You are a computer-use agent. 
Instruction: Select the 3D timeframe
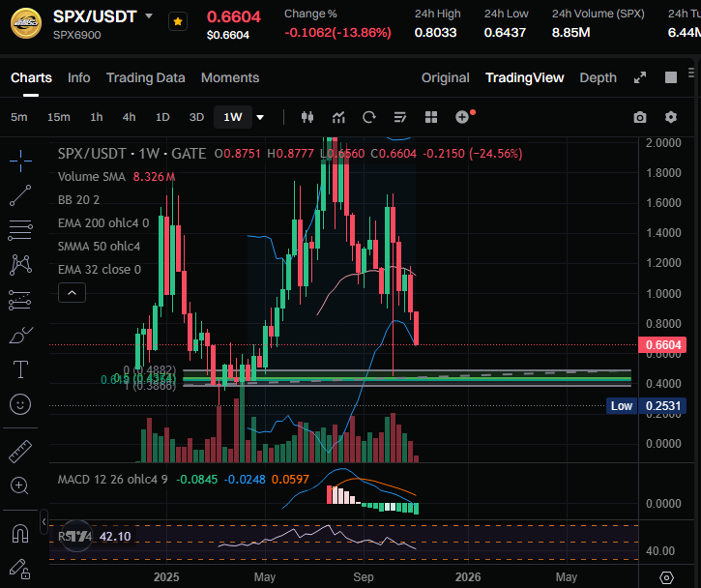pyautogui.click(x=196, y=117)
